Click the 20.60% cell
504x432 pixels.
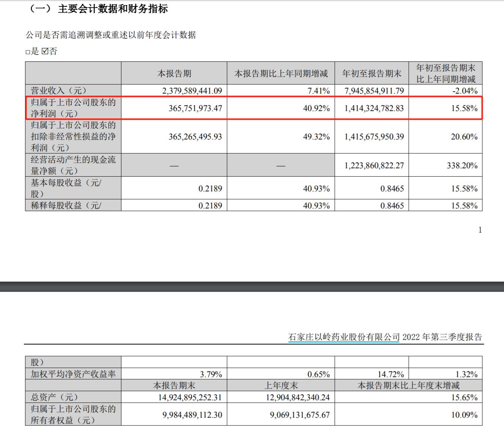[464, 137]
